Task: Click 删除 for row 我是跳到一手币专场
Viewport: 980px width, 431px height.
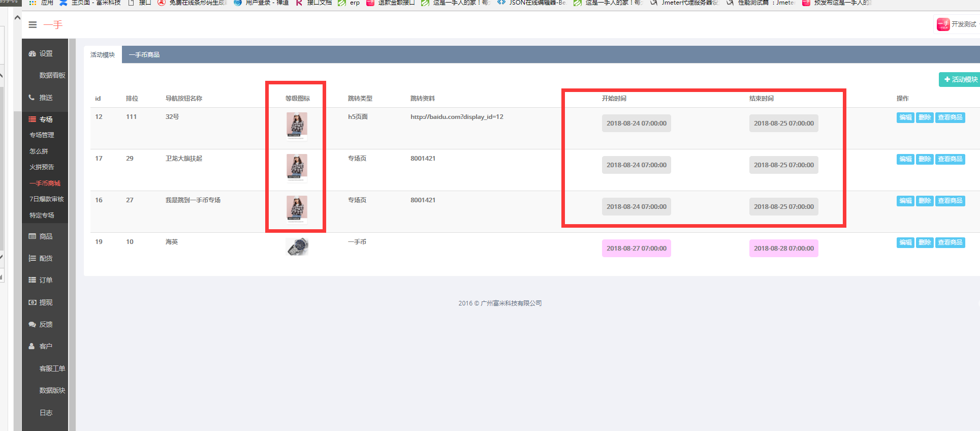Action: pyautogui.click(x=925, y=201)
